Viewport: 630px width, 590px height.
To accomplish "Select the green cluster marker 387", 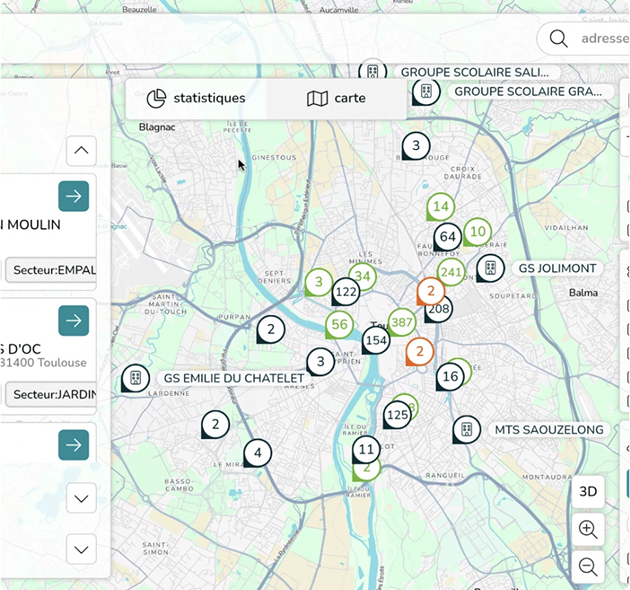I will pyautogui.click(x=402, y=322).
